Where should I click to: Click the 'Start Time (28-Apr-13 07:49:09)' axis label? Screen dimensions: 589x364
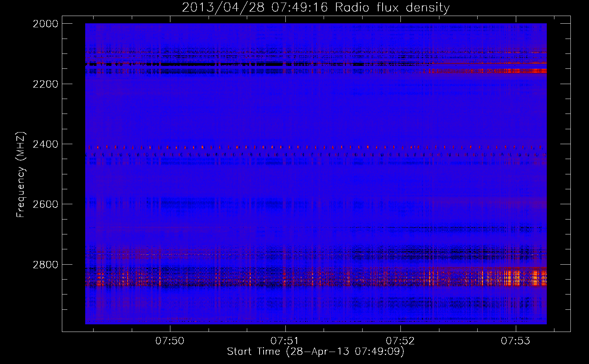316,352
